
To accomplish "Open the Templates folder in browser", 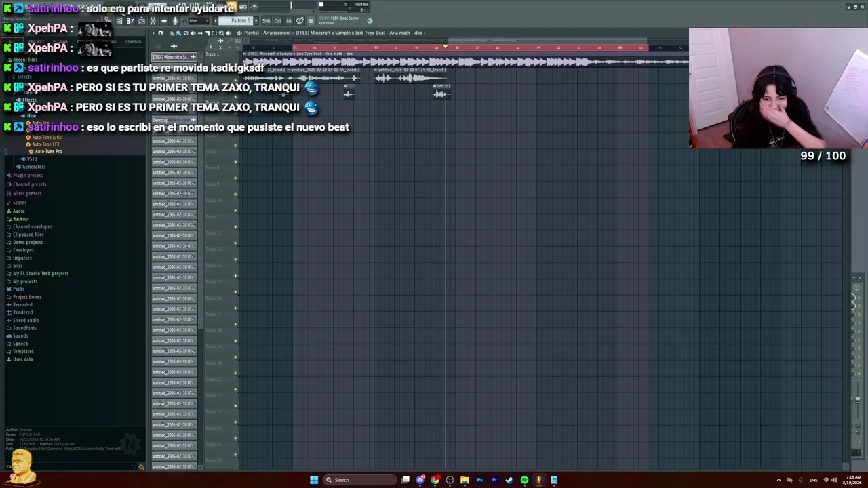I will tap(23, 351).
